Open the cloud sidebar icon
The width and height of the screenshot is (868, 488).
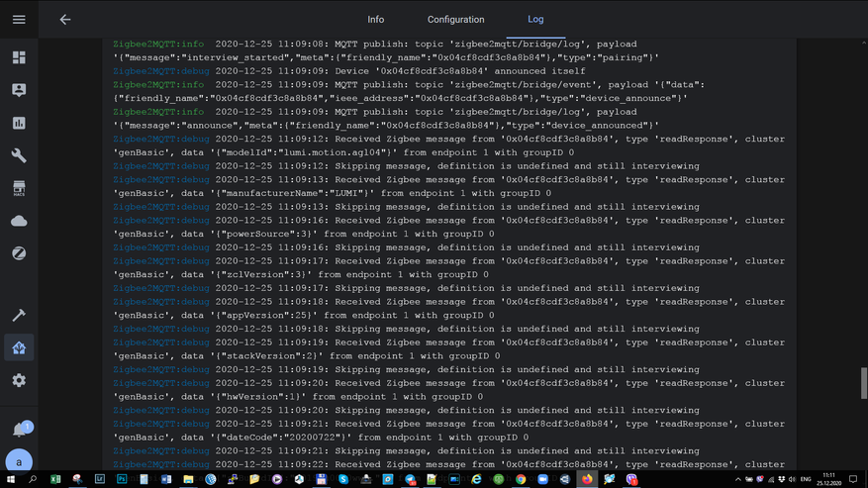[19, 221]
